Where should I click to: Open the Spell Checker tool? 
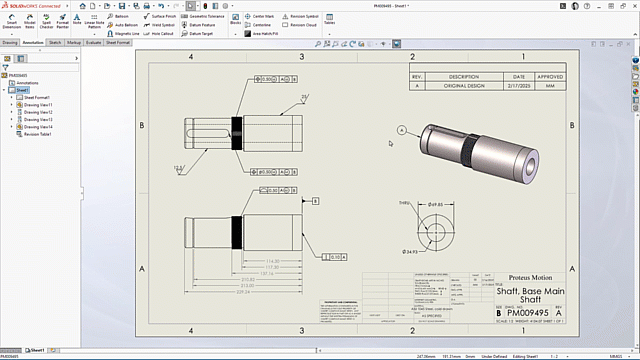pos(46,21)
